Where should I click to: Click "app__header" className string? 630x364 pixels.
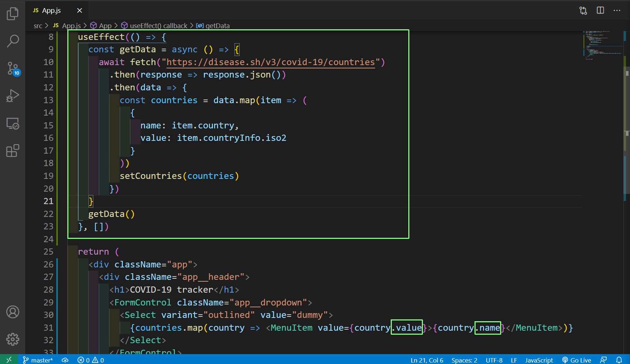point(211,277)
